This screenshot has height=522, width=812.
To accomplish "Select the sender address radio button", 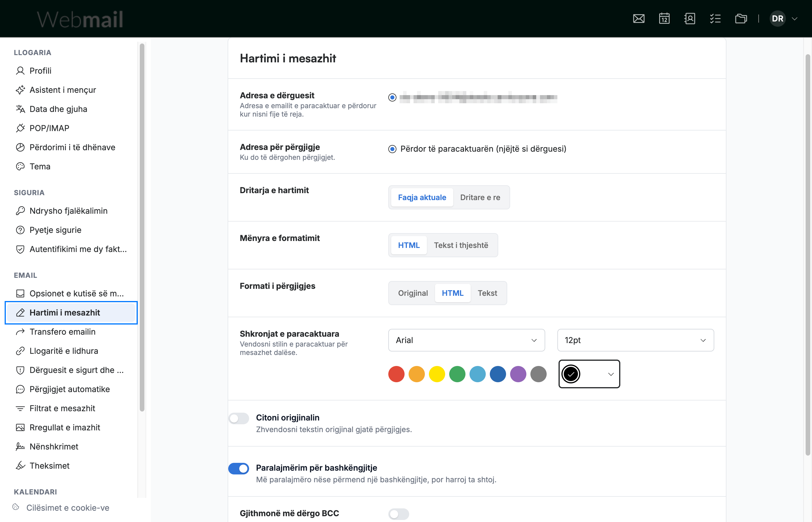I will click(392, 98).
